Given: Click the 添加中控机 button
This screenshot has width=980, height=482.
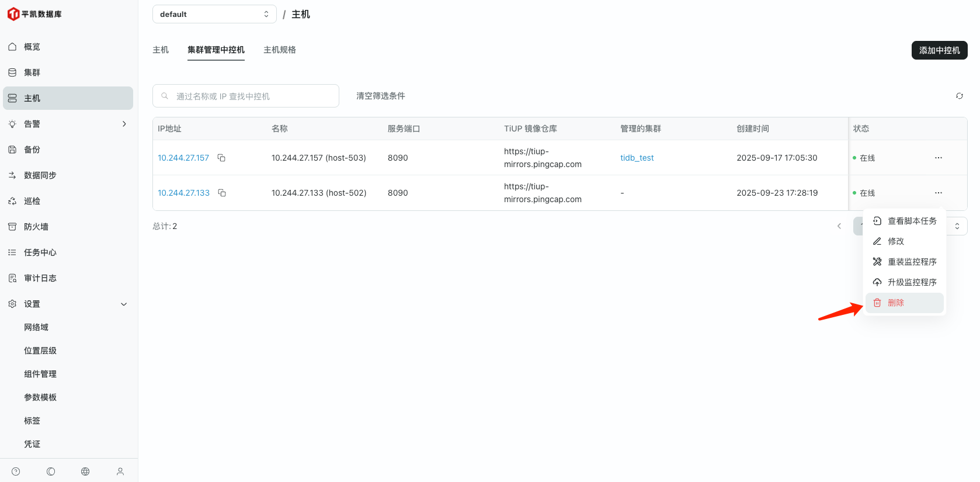Looking at the screenshot, I should point(939,50).
